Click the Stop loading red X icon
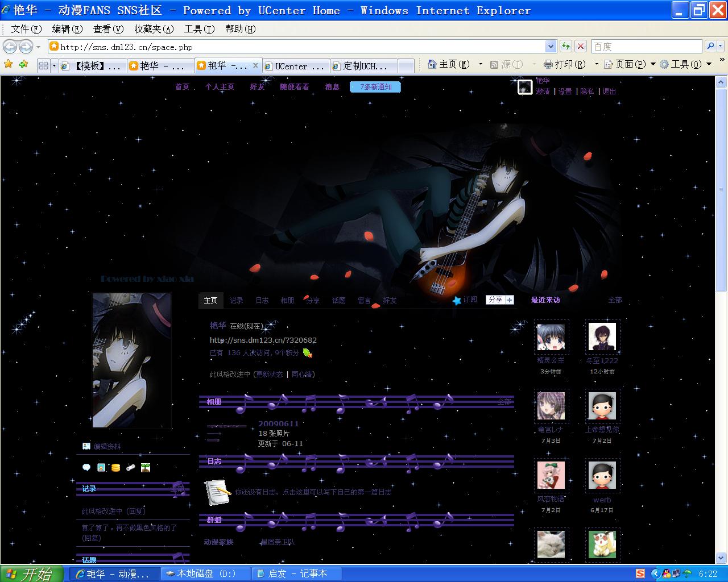Viewport: 728px width, 582px height. pyautogui.click(x=580, y=47)
